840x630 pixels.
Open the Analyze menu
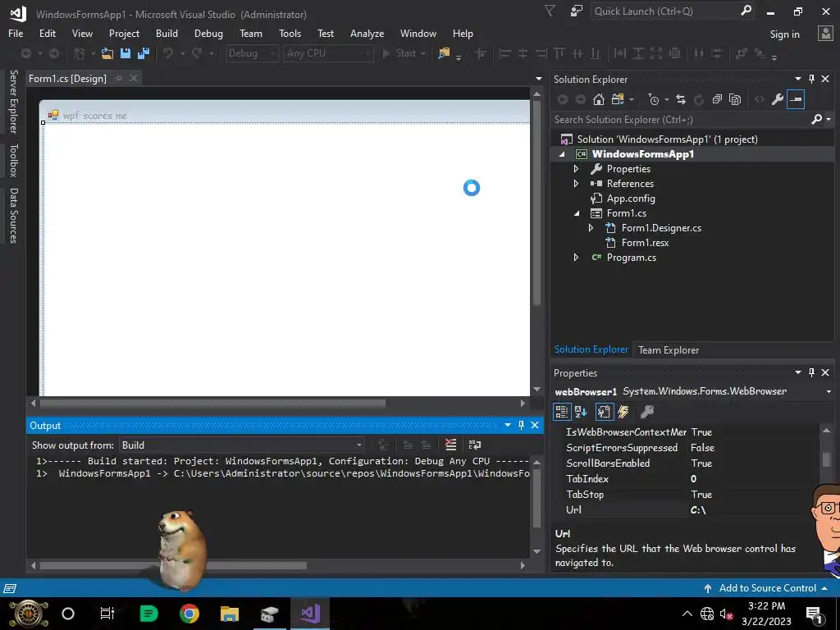coord(367,33)
